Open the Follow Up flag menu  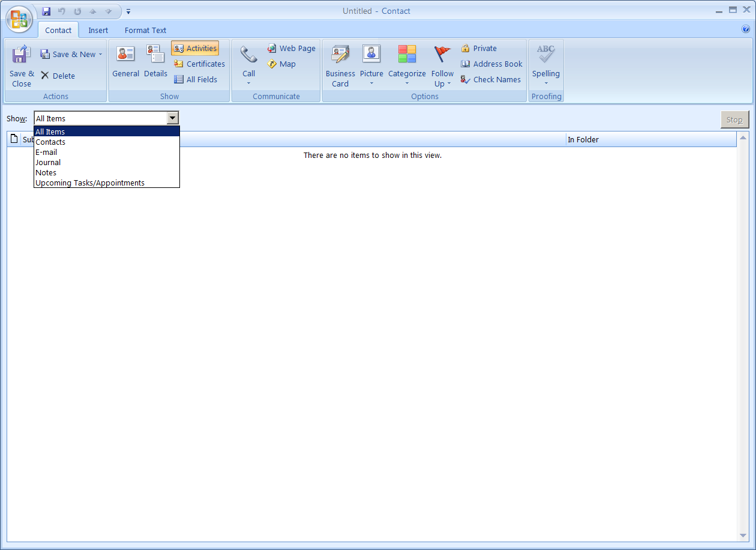click(x=442, y=66)
